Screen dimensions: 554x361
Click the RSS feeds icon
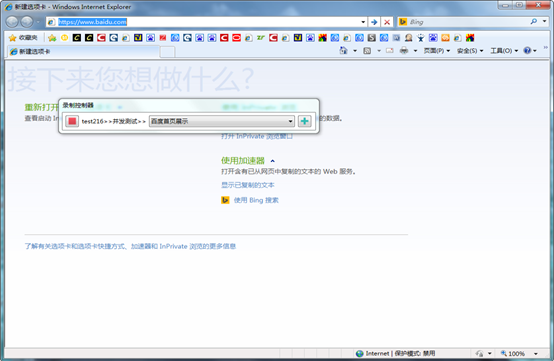click(367, 51)
